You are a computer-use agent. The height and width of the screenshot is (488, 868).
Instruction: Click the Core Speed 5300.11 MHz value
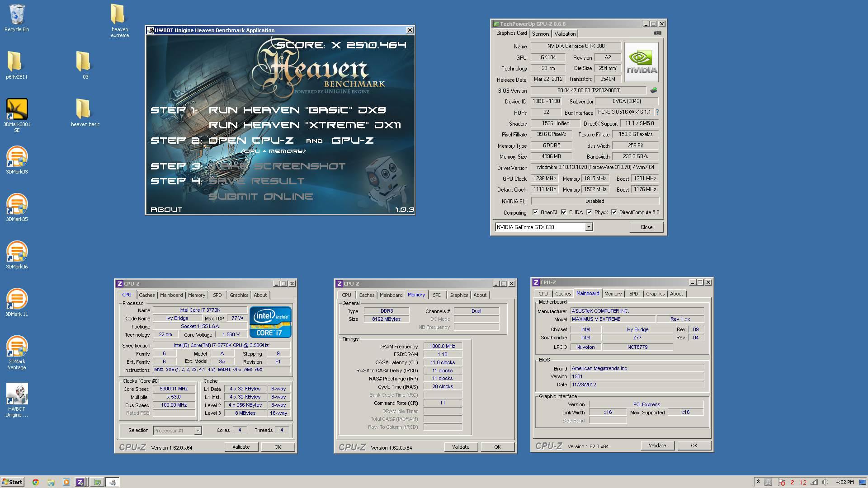(174, 389)
